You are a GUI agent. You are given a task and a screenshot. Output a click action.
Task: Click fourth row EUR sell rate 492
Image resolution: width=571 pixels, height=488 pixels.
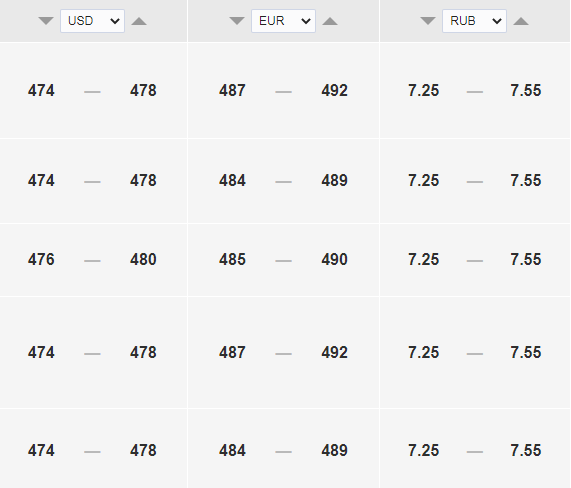tap(335, 353)
